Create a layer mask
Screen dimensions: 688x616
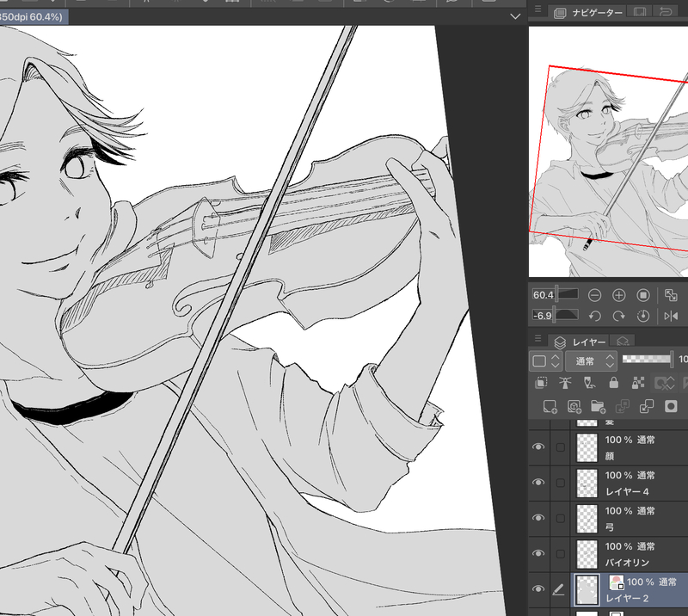click(671, 407)
